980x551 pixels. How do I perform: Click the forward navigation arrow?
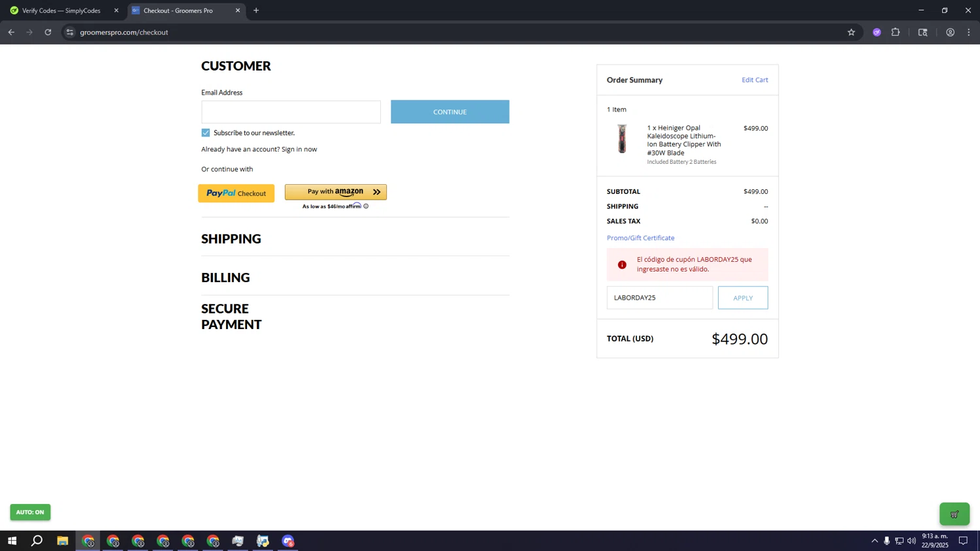pos(29,32)
